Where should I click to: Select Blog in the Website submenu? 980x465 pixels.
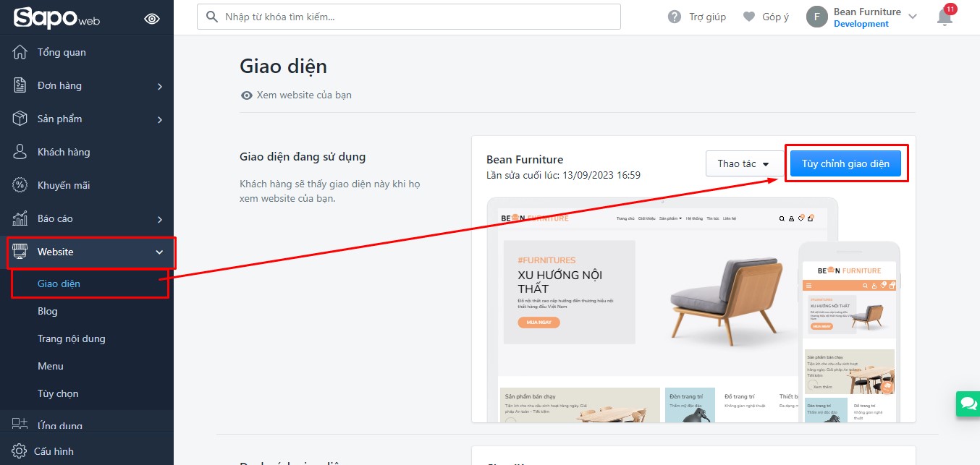pyautogui.click(x=48, y=311)
